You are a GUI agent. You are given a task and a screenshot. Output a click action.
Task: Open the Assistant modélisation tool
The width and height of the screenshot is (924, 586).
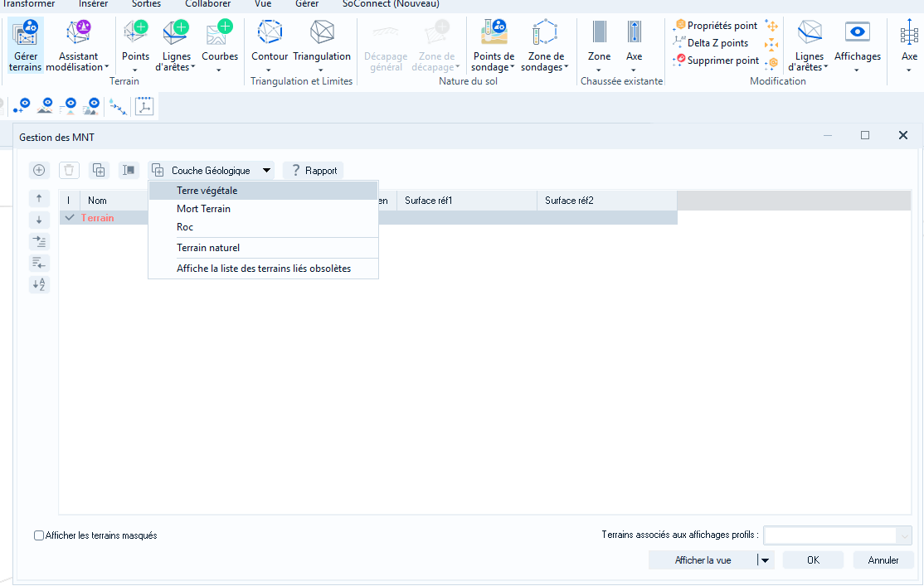coord(78,46)
